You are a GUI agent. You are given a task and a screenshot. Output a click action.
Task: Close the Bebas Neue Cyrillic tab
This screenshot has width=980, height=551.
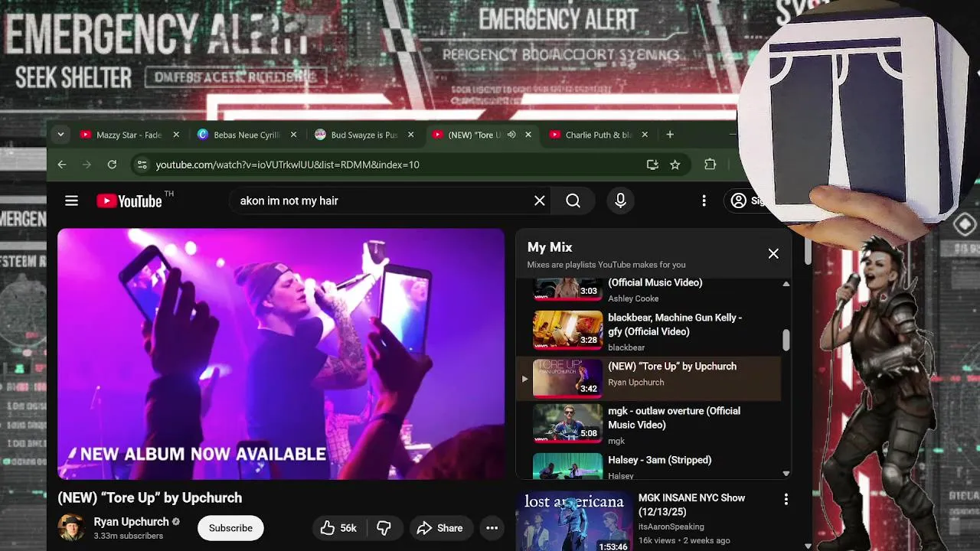(x=293, y=135)
